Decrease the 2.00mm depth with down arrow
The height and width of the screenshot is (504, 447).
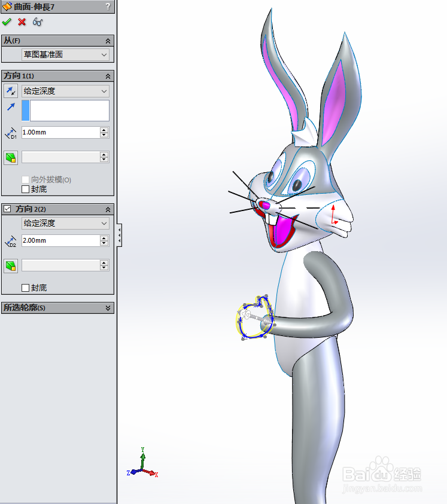(104, 243)
